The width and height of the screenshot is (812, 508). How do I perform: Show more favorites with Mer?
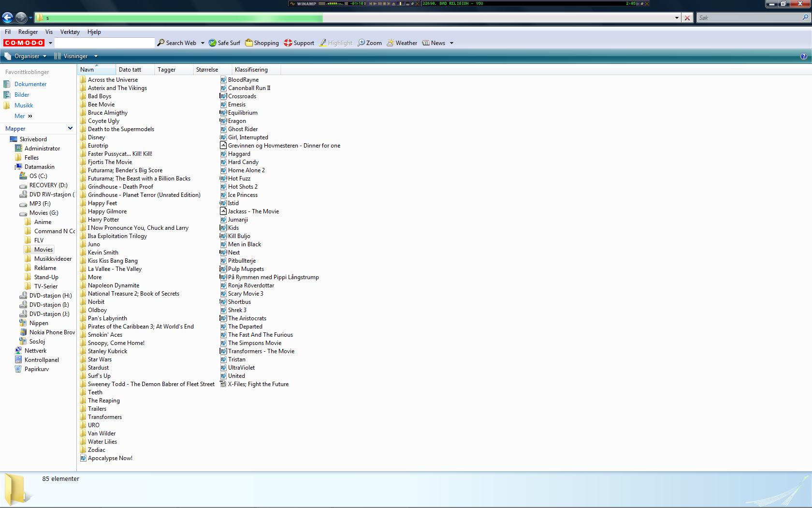[23, 116]
